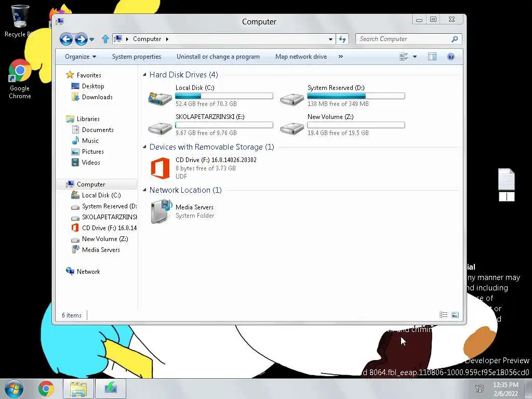Change your view icon in toolbar
This screenshot has width=532, height=399.
point(404,57)
